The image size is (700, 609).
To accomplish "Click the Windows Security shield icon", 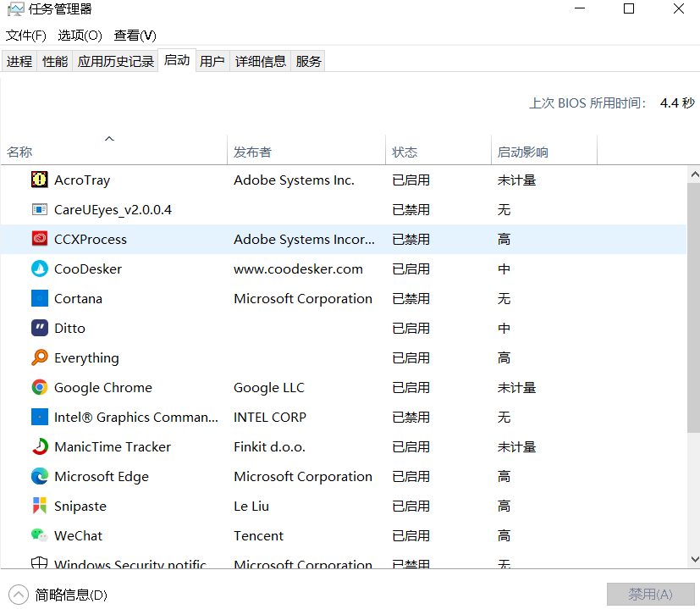I will pos(39,562).
